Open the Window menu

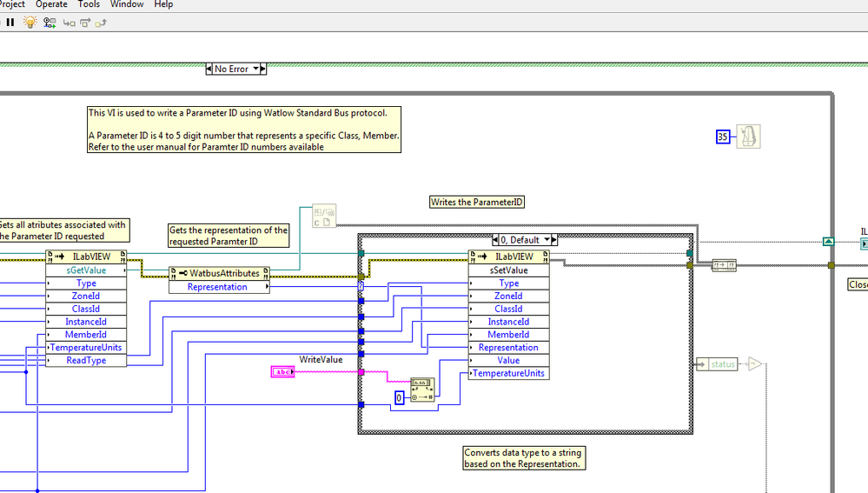[x=127, y=4]
